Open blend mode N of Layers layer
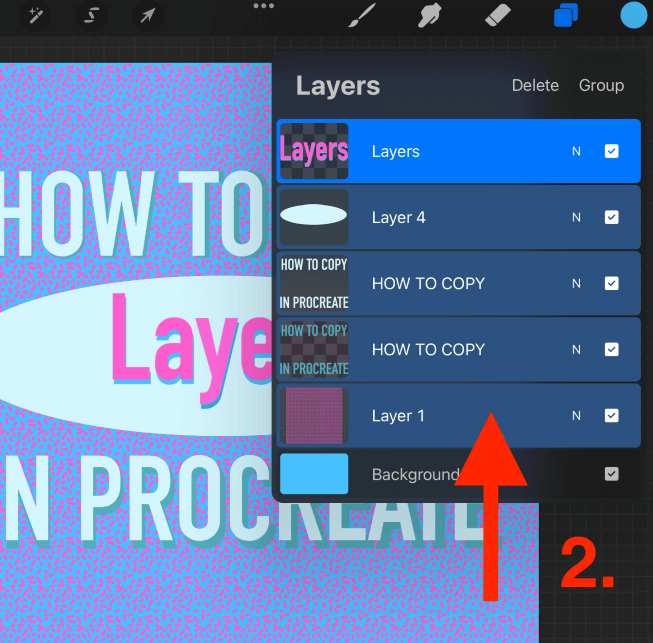Viewport: 653px width, 643px height. pyautogui.click(x=576, y=151)
